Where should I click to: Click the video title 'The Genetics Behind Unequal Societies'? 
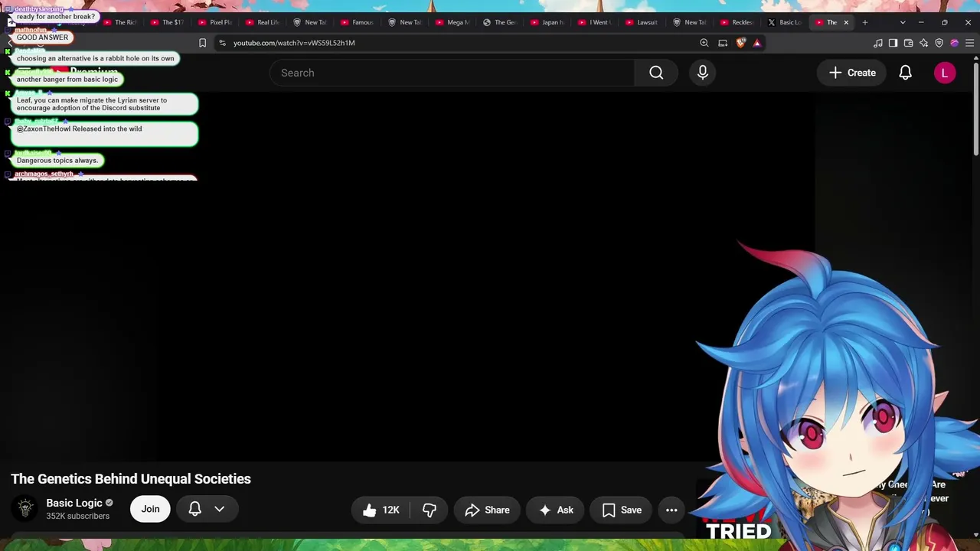pos(131,479)
